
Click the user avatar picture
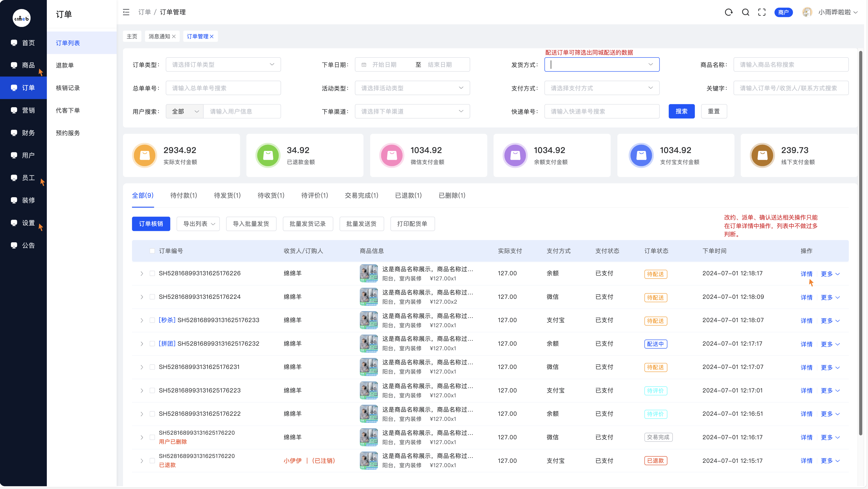pos(807,12)
